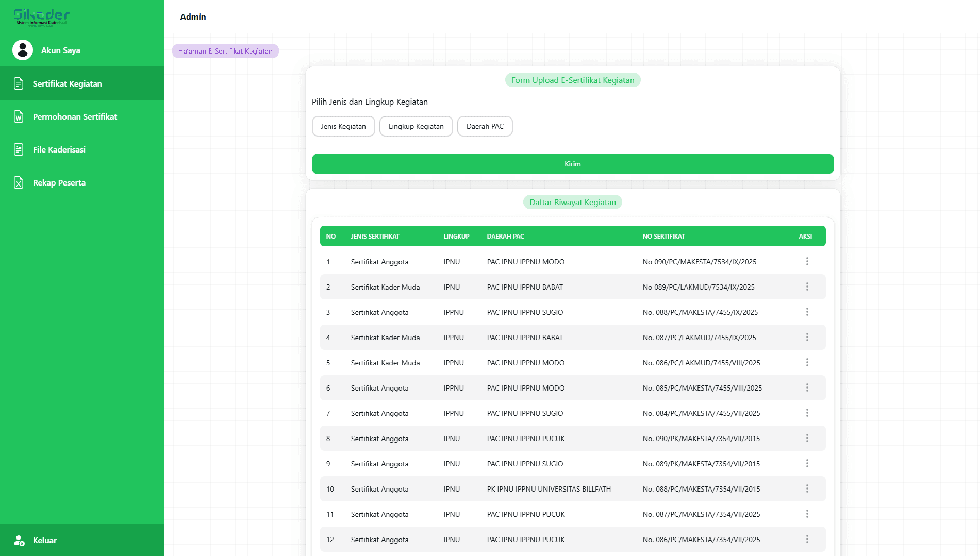The height and width of the screenshot is (556, 980).
Task: Click the Sertifikat Kegiatan document icon
Action: (19, 83)
